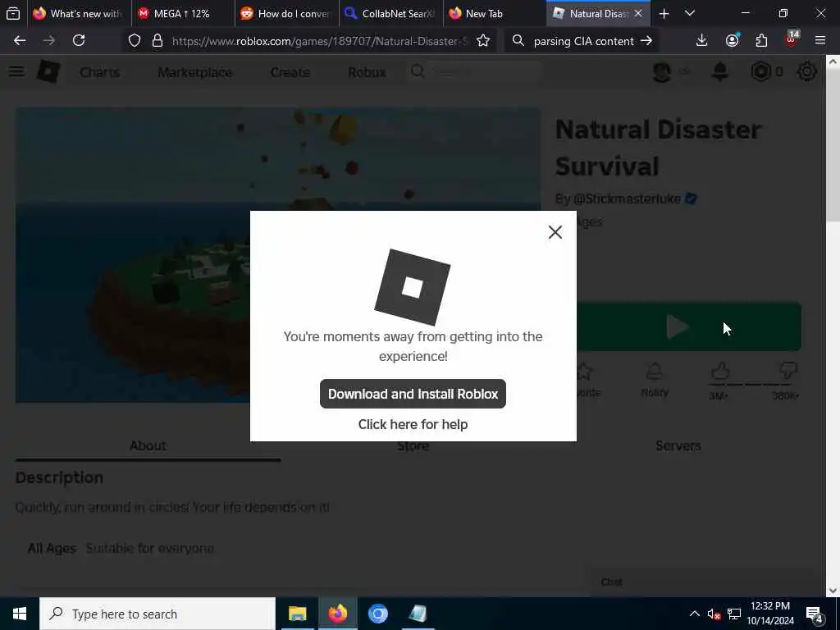This screenshot has height=630, width=840.
Task: Open the Roblox avatar profile icon
Action: point(662,71)
